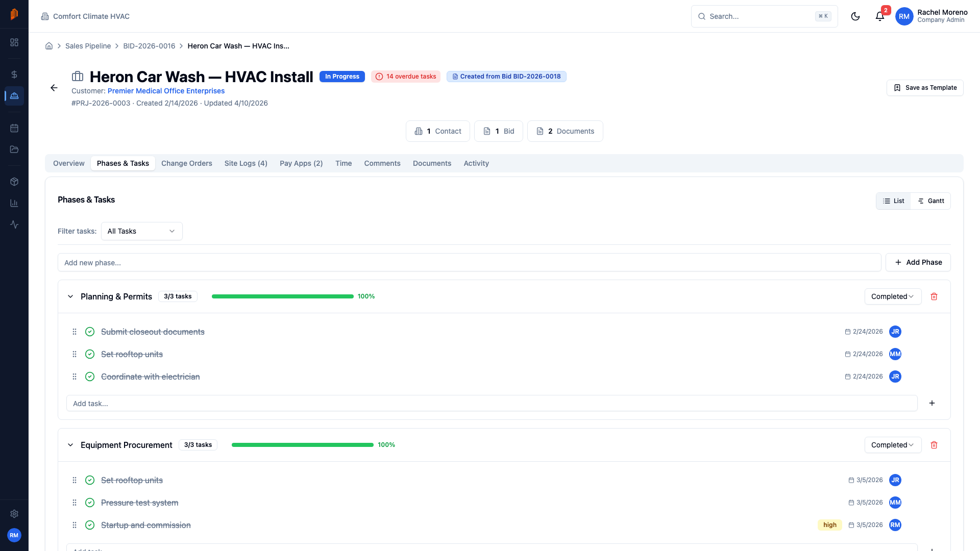Open the calendar icon in sidebar
Viewport: 980px width, 551px height.
14,128
